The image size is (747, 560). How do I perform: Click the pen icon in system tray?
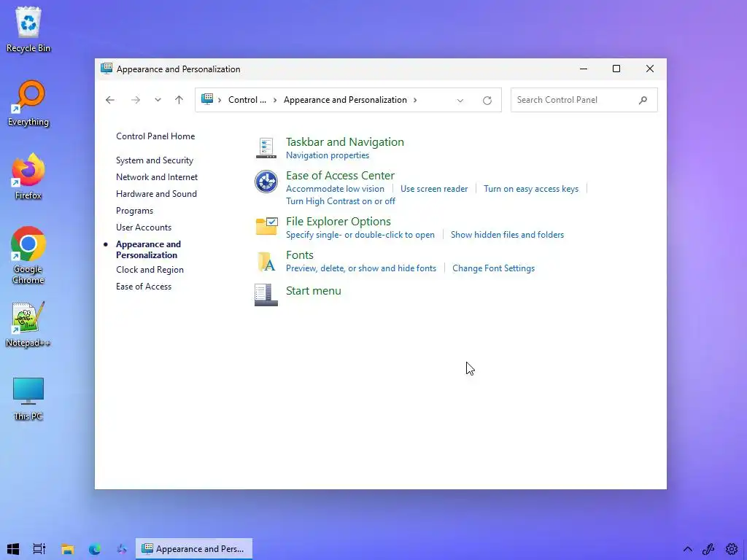pyautogui.click(x=708, y=549)
